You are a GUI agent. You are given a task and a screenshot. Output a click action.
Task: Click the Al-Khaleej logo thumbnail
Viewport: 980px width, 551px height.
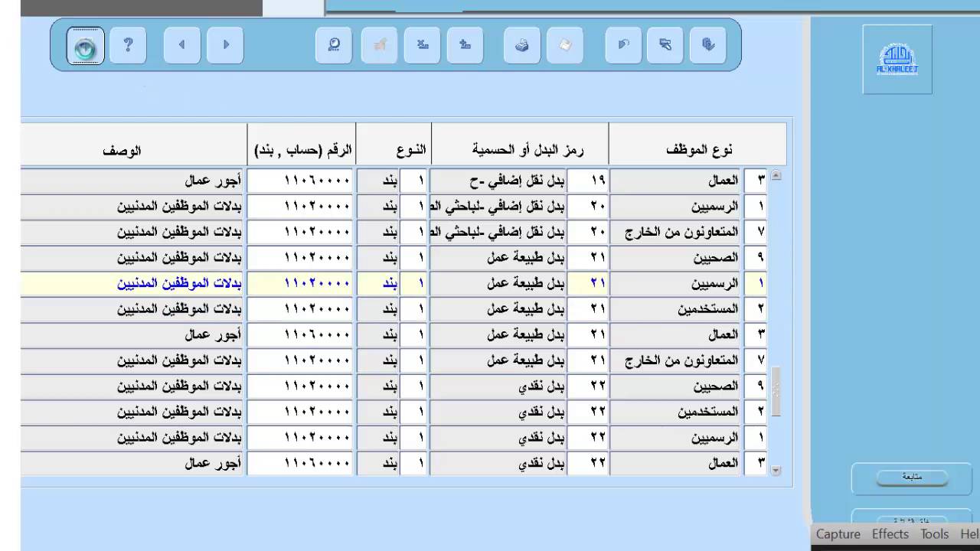897,59
